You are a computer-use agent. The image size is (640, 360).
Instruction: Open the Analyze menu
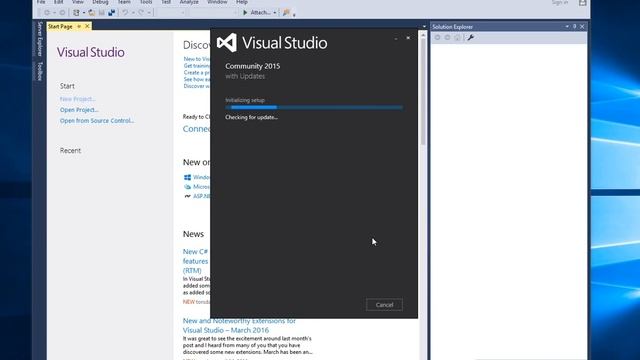point(189,2)
